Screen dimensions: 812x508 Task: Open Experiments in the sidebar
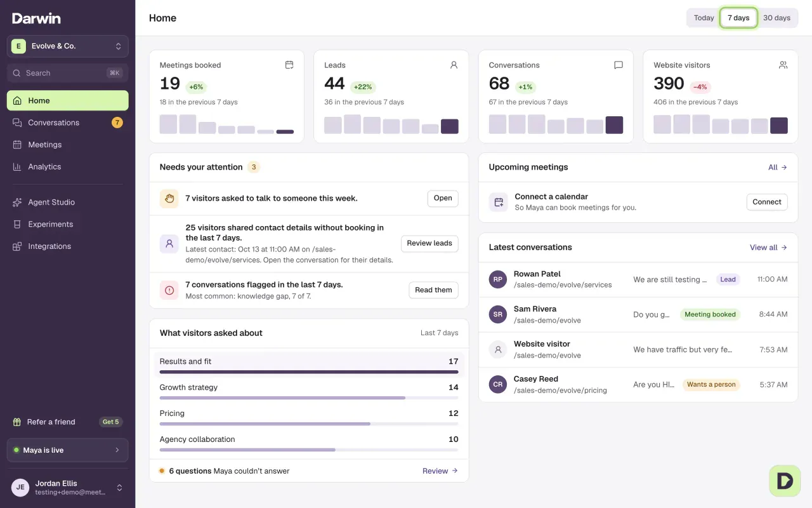[68, 224]
